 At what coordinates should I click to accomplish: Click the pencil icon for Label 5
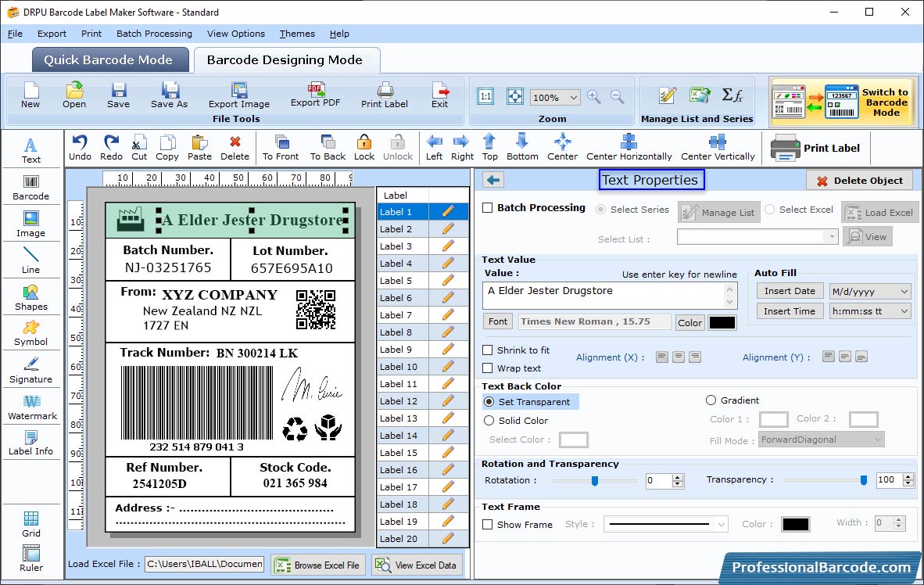[x=448, y=280]
